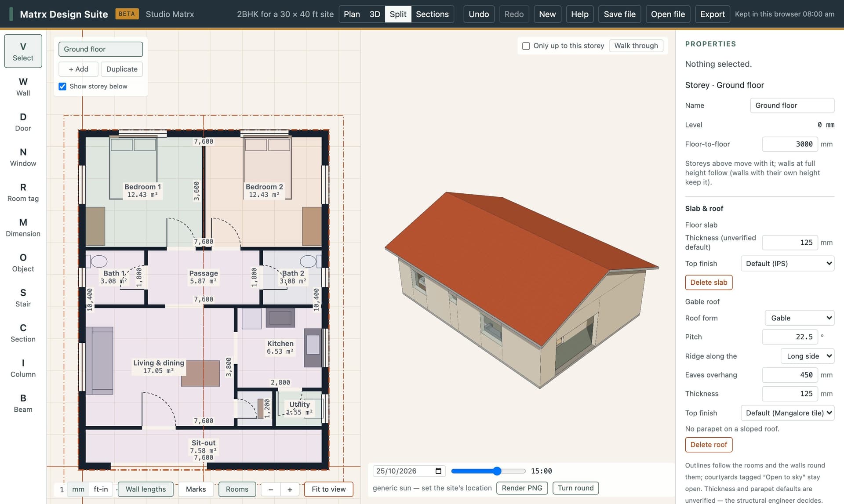
Task: Switch to 3D view tab
Action: [375, 14]
